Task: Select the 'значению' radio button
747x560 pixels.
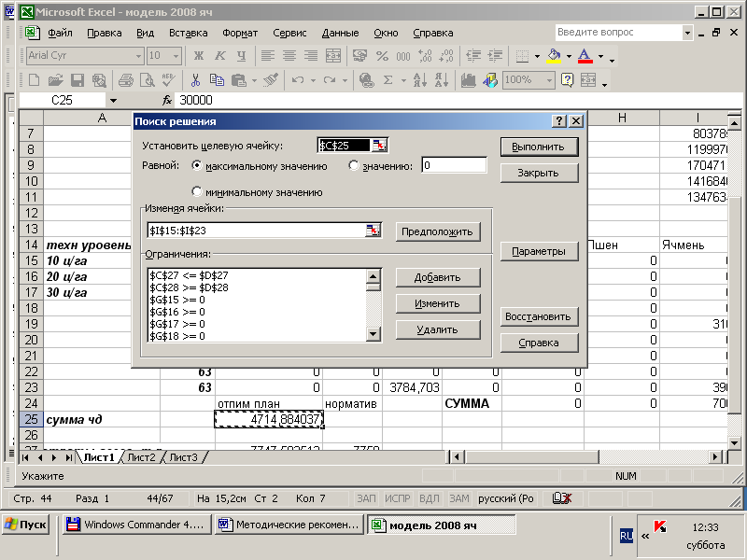Action: 354,166
